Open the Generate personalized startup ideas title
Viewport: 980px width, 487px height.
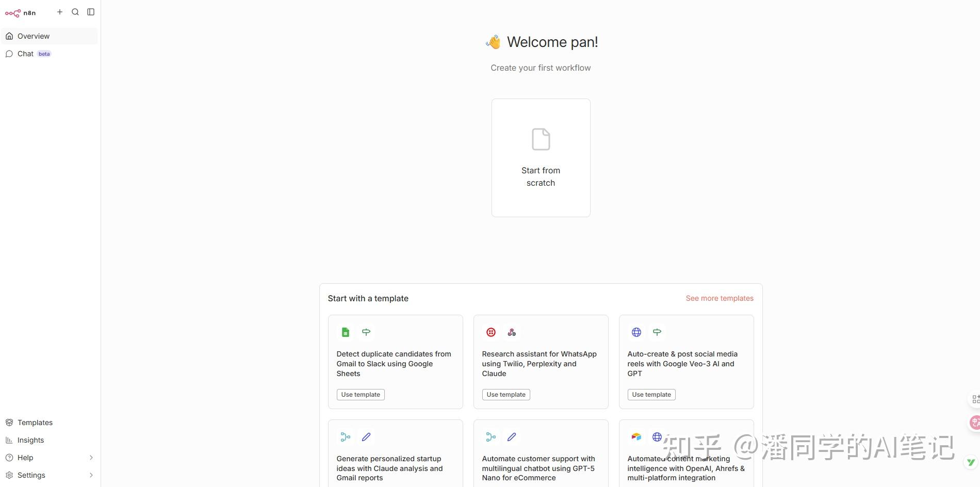point(390,468)
